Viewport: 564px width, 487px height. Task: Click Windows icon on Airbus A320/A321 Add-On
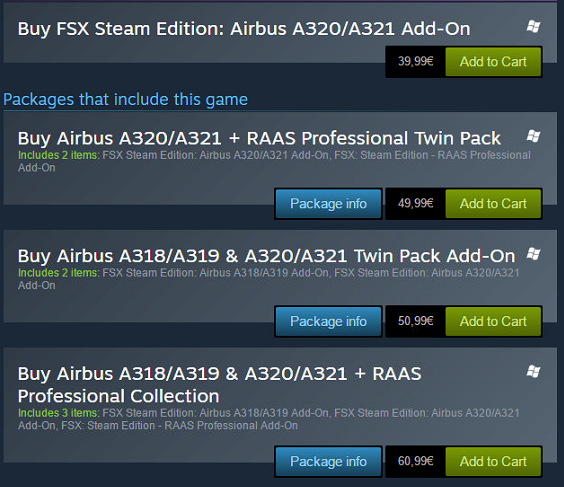[x=533, y=27]
